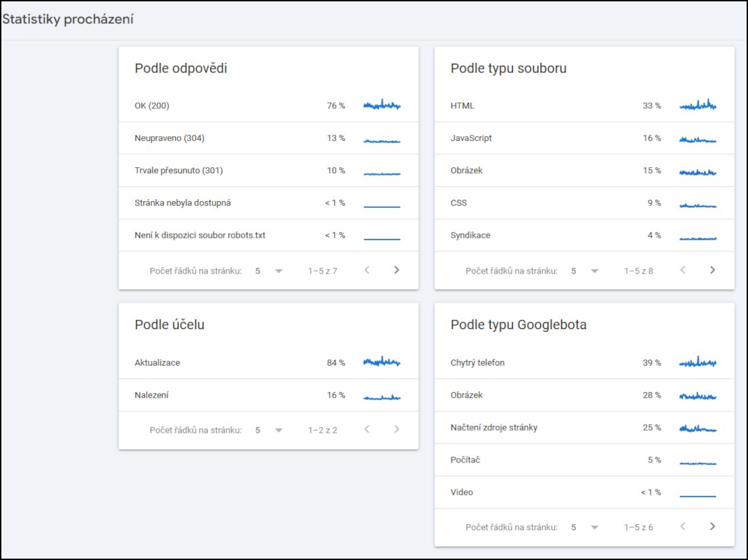This screenshot has height=560, width=748.
Task: Go to next page in Podle odpovědi card
Action: point(396,270)
